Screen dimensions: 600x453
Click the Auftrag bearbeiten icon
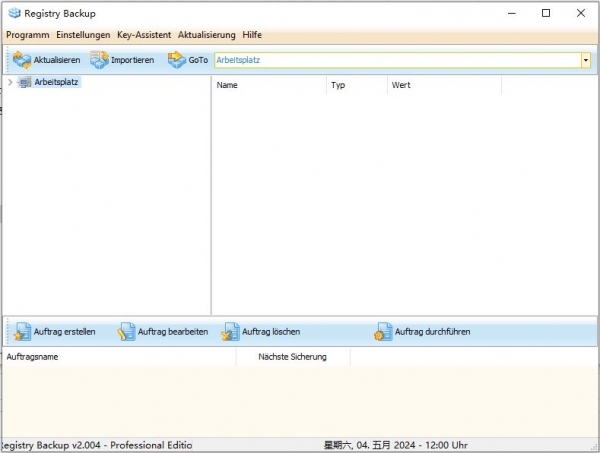tap(126, 332)
